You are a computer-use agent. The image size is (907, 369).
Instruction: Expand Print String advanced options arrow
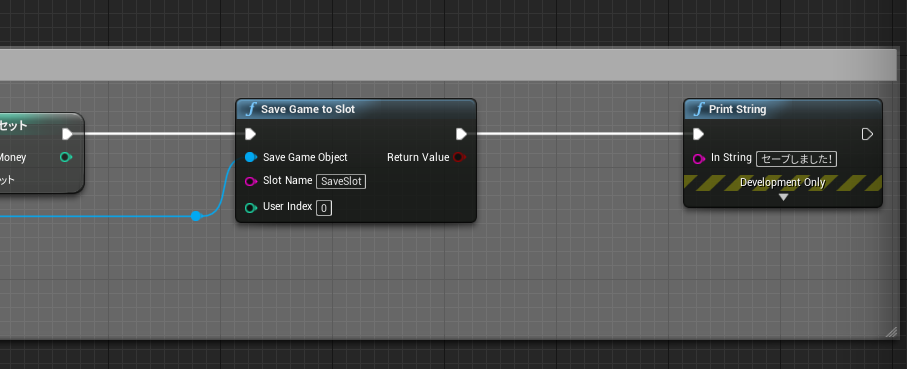pyautogui.click(x=783, y=197)
